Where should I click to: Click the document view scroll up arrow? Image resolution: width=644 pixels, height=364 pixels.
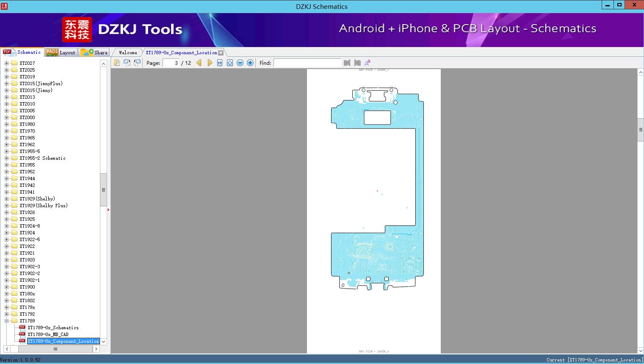point(641,72)
